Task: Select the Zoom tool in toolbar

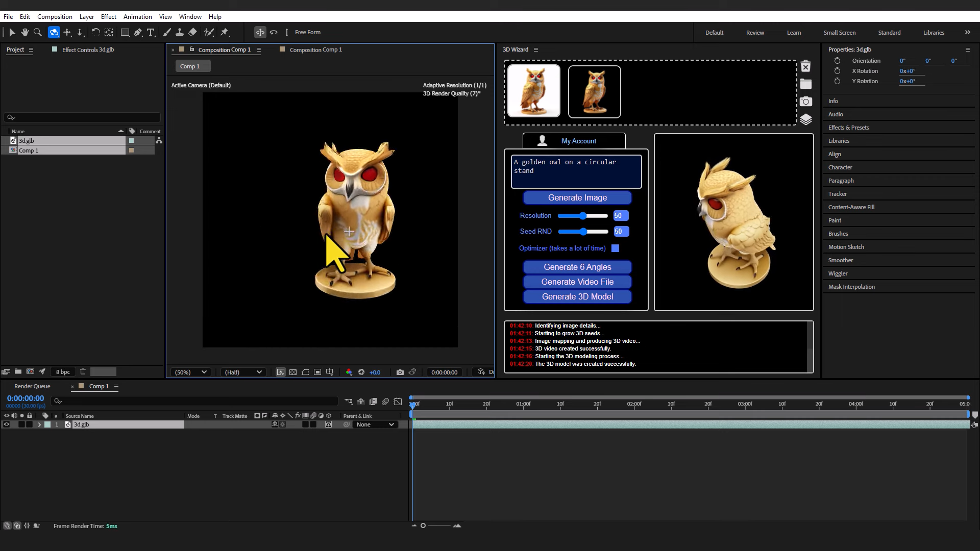Action: point(37,32)
